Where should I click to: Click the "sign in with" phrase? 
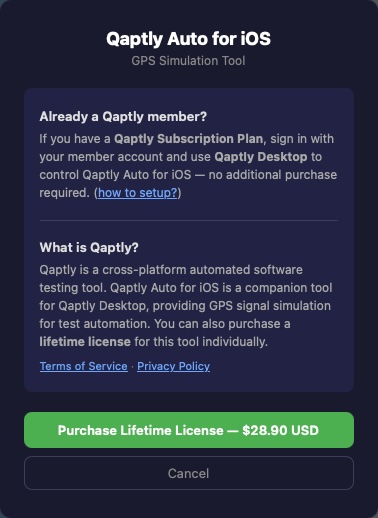pos(302,139)
